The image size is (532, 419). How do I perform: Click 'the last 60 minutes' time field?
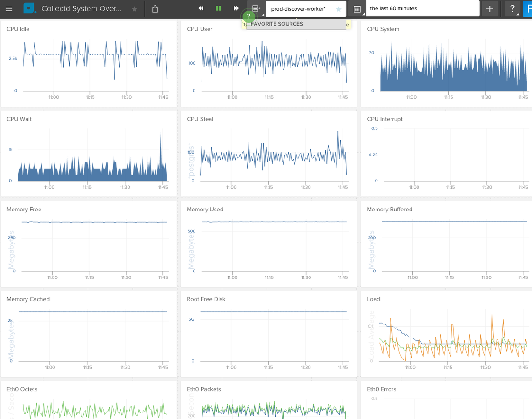pos(423,8)
